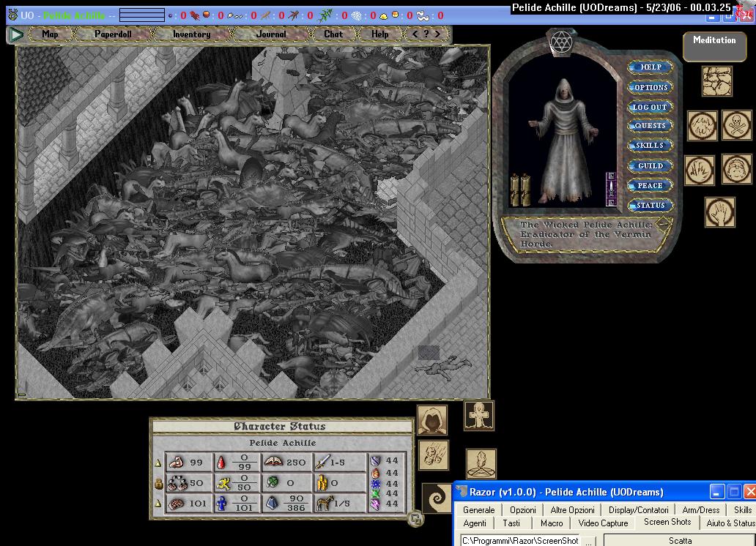Click the round bearded face spell icon
This screenshot has height=546, width=756.
[736, 169]
